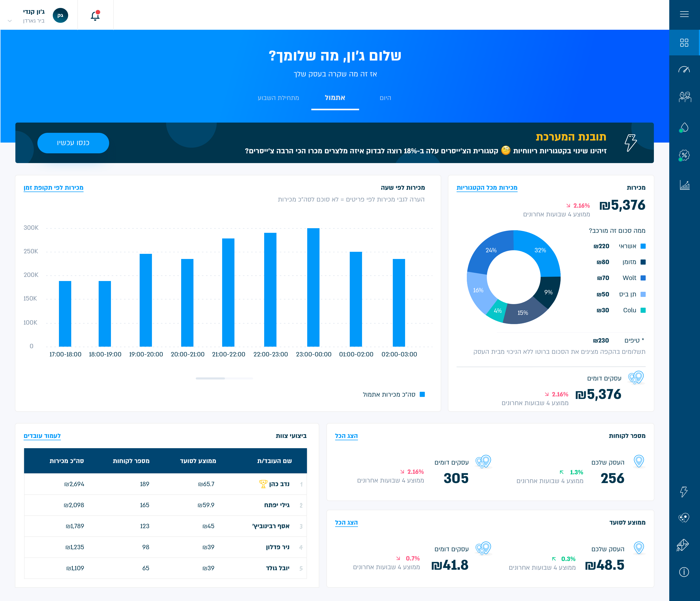Viewport: 700px width, 601px height.
Task: Click the location pin icon in מספר לקוחות
Action: point(639,461)
